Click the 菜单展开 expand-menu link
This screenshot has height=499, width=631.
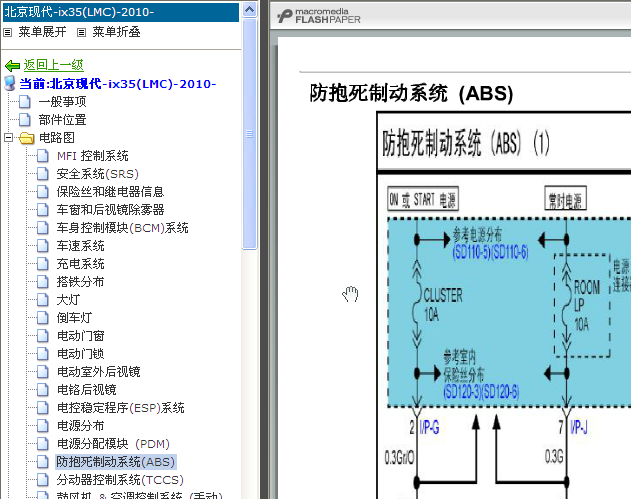coord(42,32)
